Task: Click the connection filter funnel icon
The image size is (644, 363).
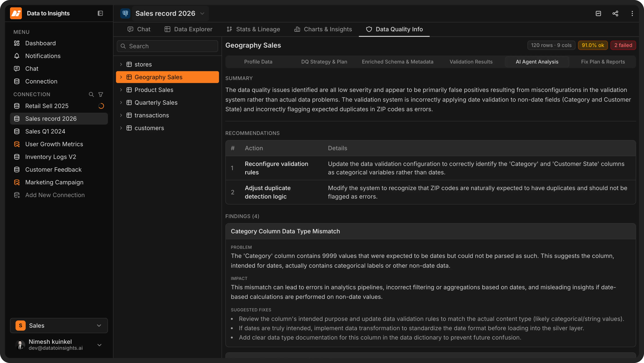Action: coord(101,94)
